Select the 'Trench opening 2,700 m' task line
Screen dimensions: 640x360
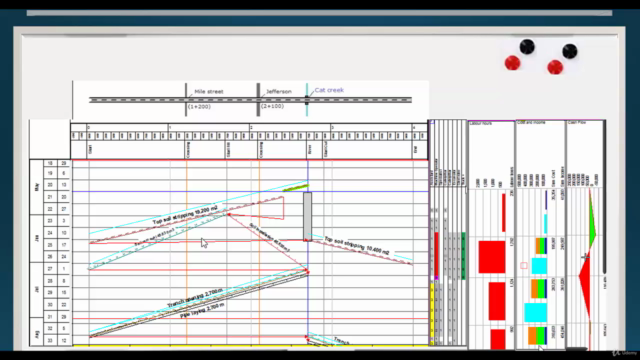coord(195,298)
